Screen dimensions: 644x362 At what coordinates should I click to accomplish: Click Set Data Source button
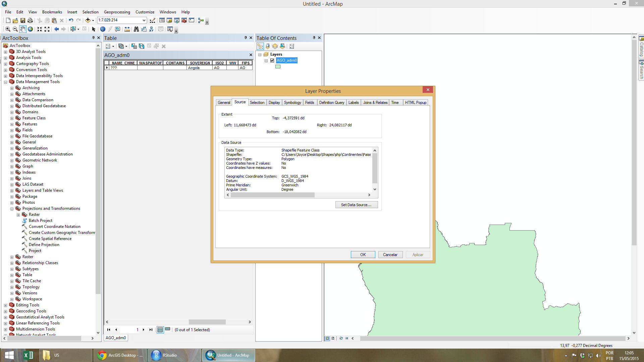coord(357,205)
